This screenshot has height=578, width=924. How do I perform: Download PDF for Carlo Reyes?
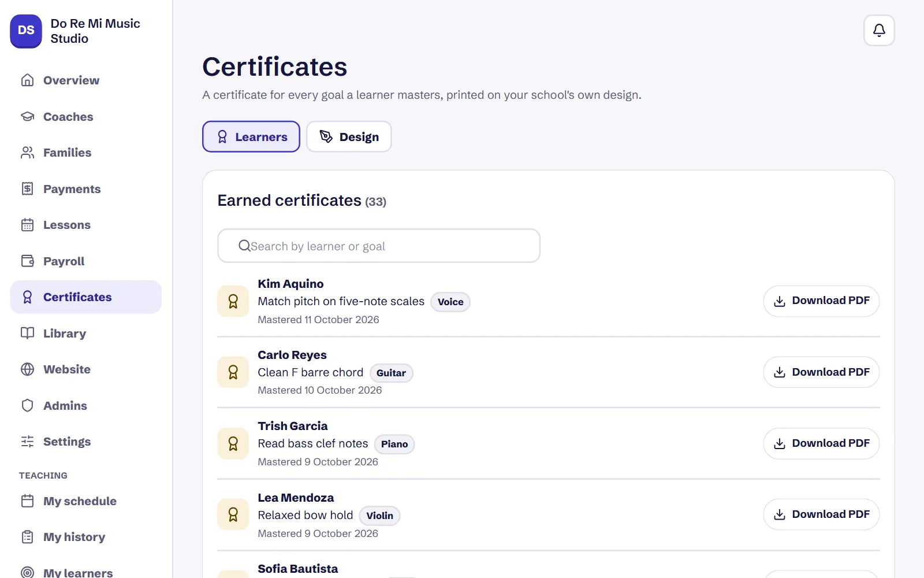click(x=821, y=372)
